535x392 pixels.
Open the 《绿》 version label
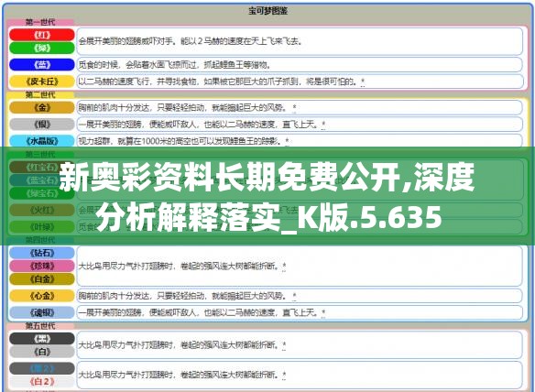pos(42,49)
